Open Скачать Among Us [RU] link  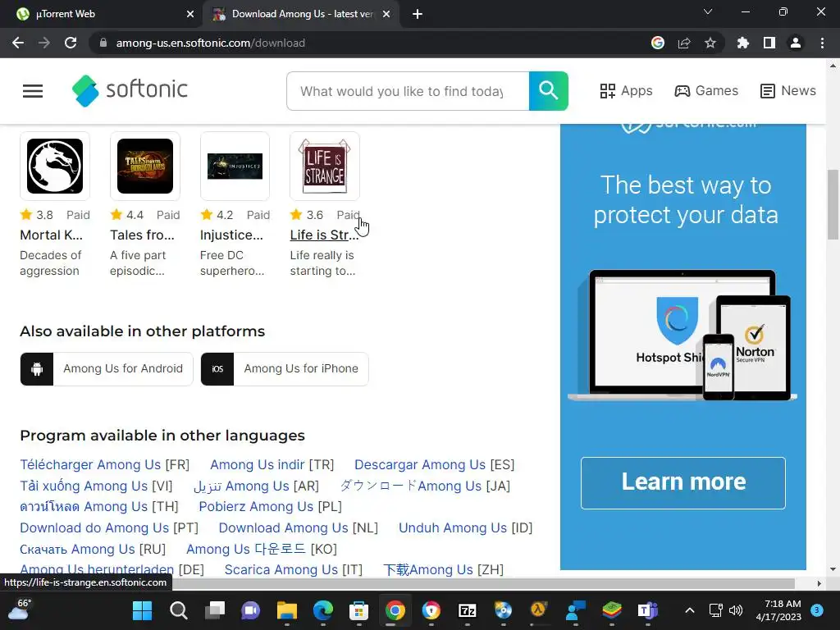point(93,549)
